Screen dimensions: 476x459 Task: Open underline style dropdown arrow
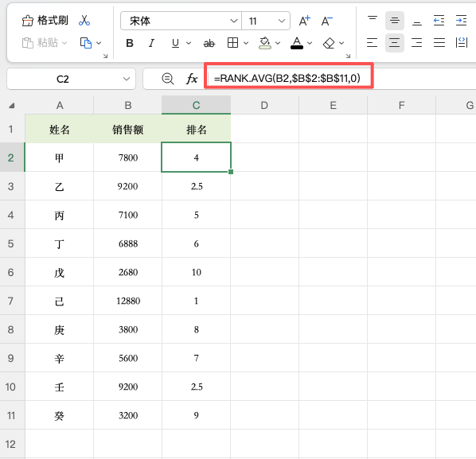189,43
